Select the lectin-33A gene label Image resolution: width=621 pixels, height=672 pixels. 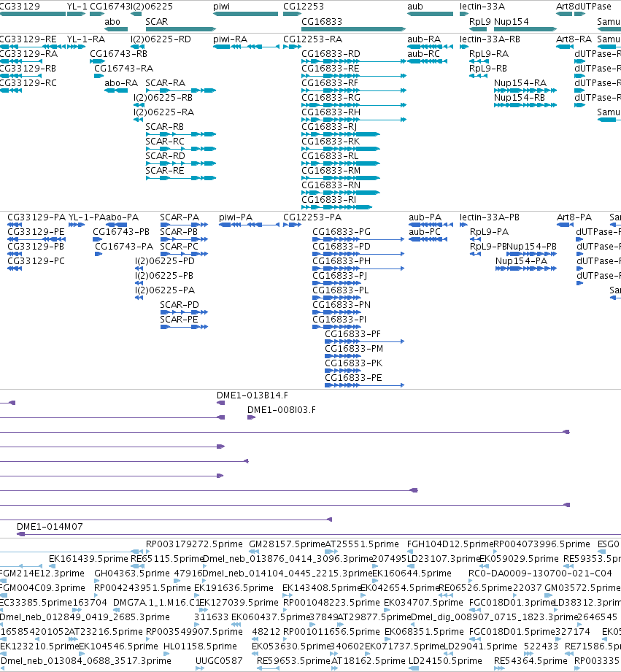point(482,7)
